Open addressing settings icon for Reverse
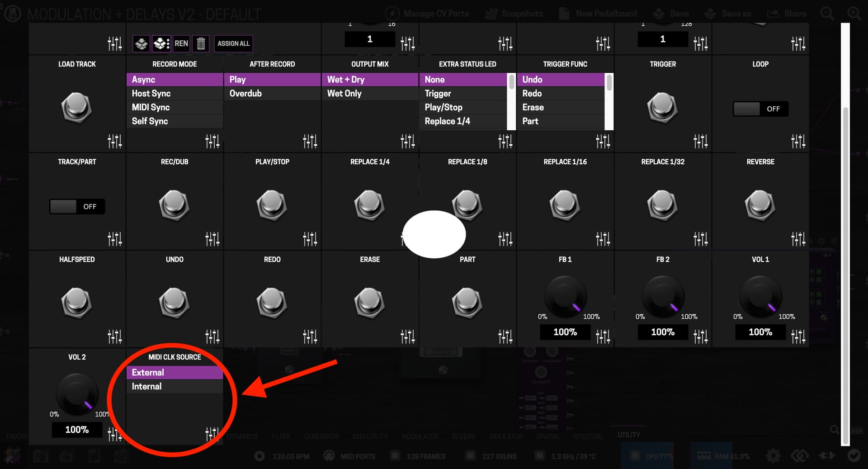Viewport: 868px width, 469px height. (798, 239)
